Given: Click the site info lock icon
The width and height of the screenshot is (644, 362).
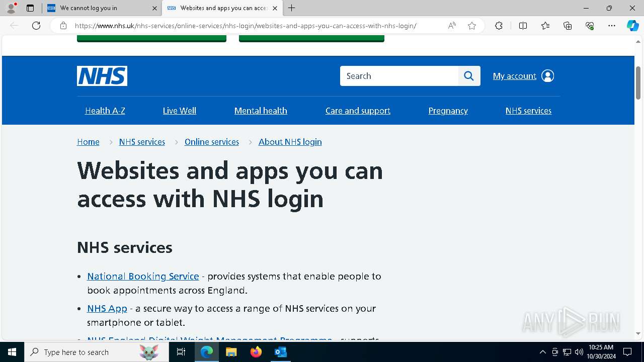Looking at the screenshot, I should click(63, 26).
